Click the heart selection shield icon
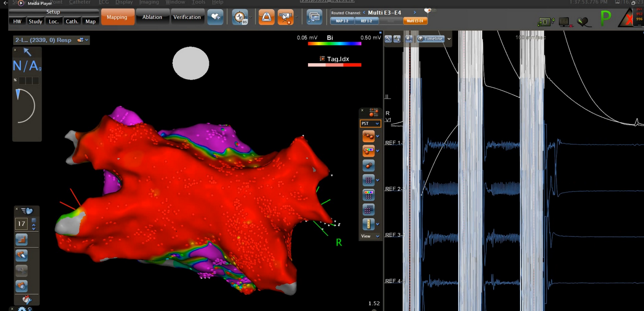 tap(21, 286)
